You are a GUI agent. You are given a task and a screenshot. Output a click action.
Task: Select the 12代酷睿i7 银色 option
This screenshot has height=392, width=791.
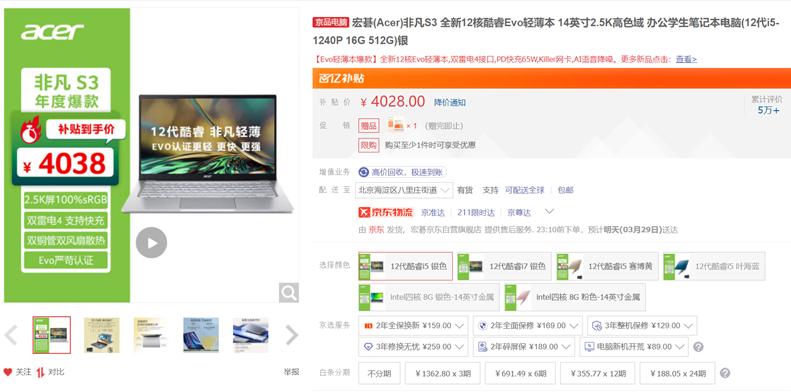pos(504,266)
